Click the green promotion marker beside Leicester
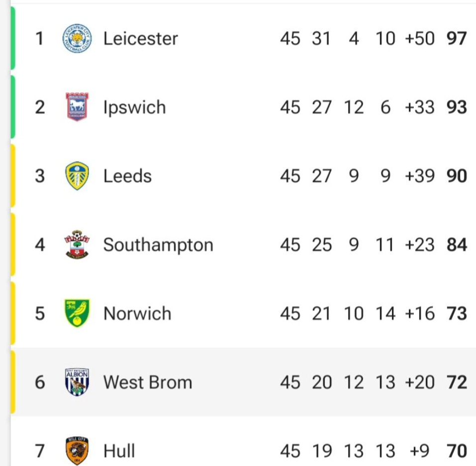The height and width of the screenshot is (466, 476). click(x=13, y=38)
